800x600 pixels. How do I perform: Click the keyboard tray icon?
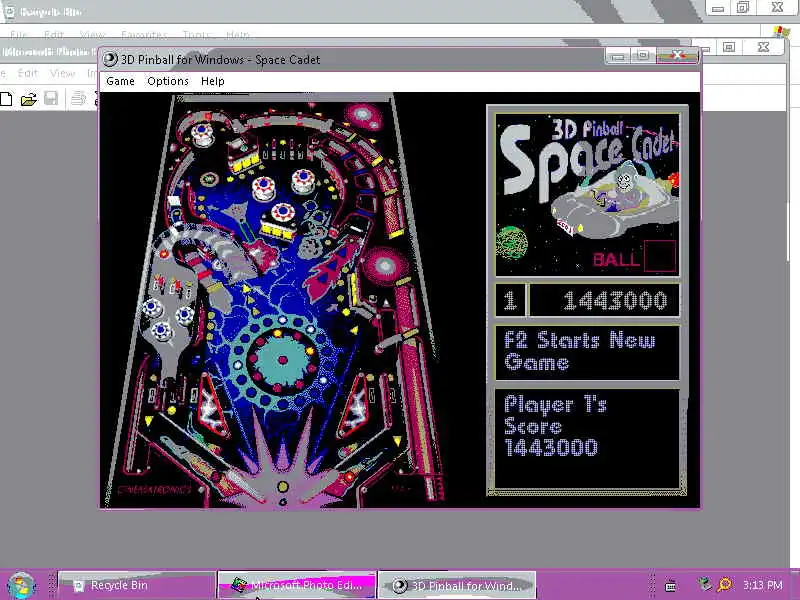coord(671,586)
